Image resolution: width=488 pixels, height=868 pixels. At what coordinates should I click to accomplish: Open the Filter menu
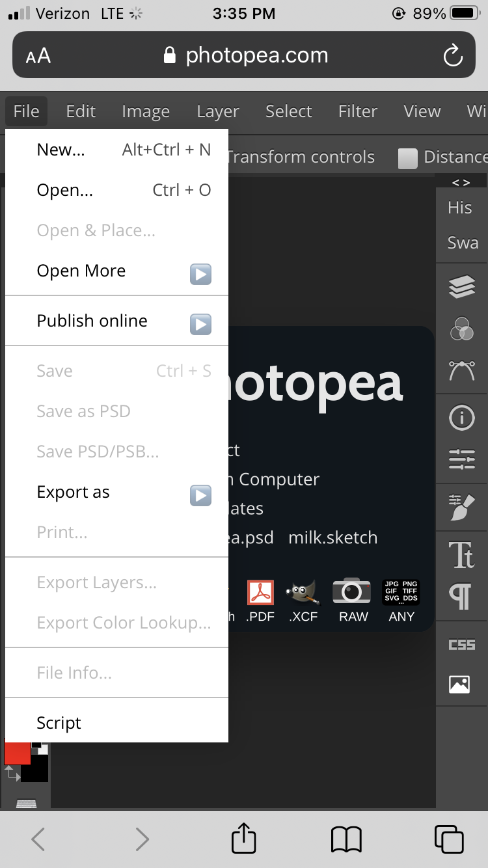(x=358, y=111)
